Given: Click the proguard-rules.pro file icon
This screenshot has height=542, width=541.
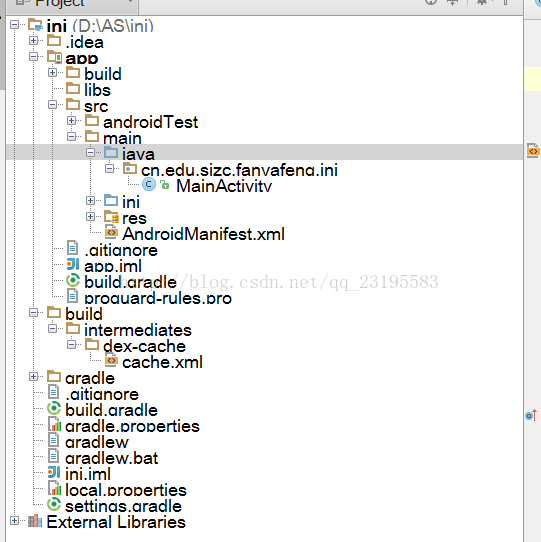Looking at the screenshot, I should click(x=72, y=296).
